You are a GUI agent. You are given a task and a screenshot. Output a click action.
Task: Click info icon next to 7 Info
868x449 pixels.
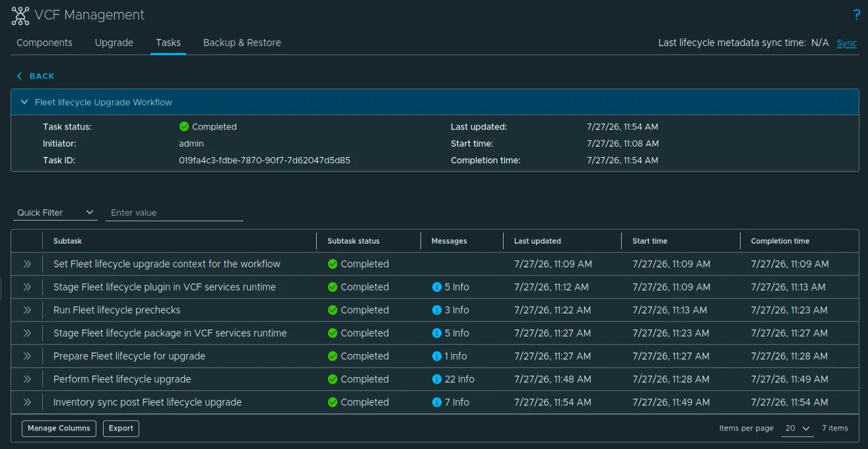pyautogui.click(x=436, y=403)
